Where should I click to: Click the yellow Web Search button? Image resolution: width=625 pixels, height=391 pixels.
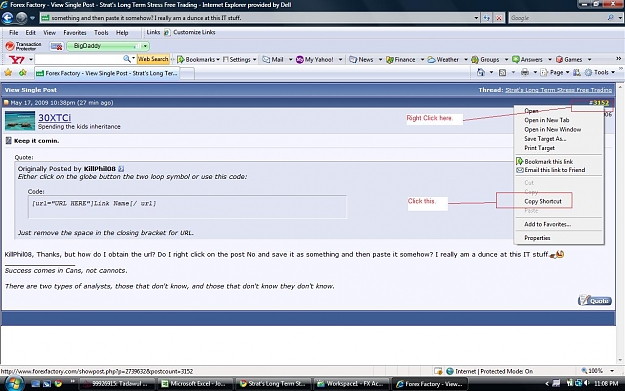click(153, 59)
